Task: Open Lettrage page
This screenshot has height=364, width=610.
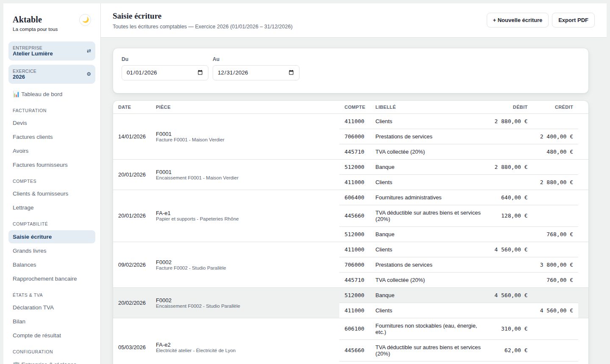Action: pyautogui.click(x=52, y=208)
